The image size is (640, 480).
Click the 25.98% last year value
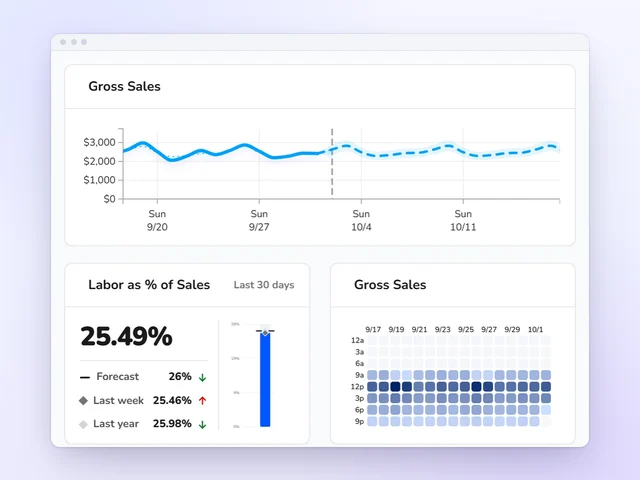pyautogui.click(x=172, y=424)
